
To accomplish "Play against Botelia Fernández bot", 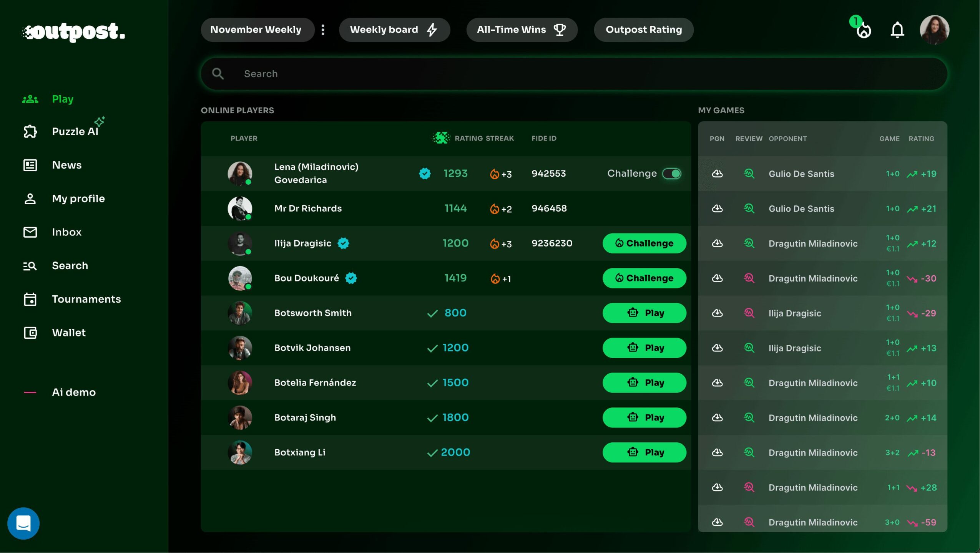I will tap(644, 382).
